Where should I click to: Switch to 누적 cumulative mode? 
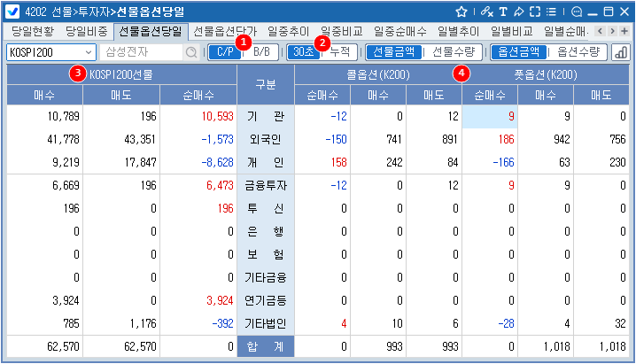(x=338, y=52)
